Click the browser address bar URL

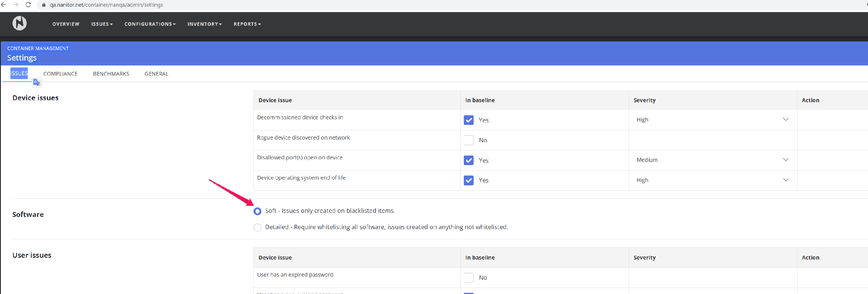point(106,5)
